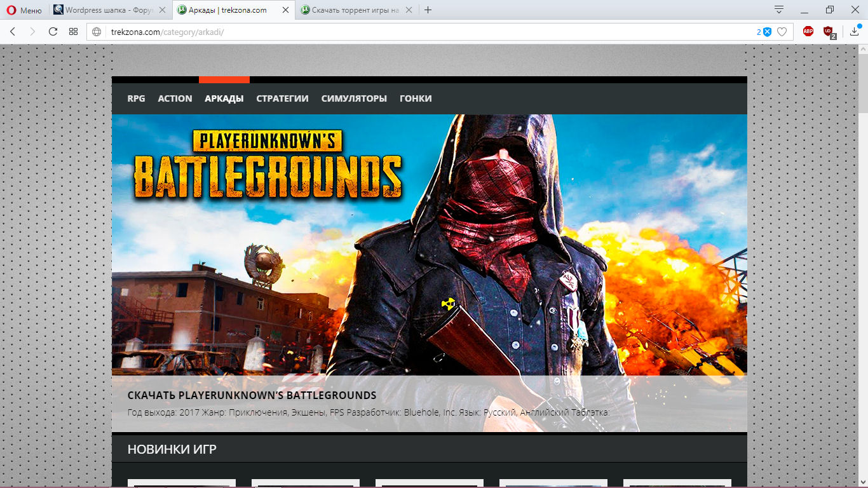Open the blocked ads shield badge

tap(764, 32)
